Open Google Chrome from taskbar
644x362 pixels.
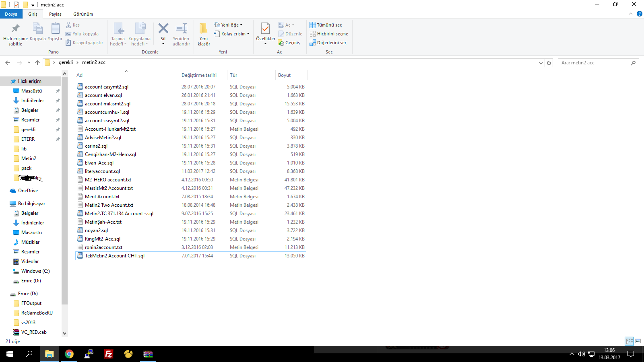click(x=69, y=354)
